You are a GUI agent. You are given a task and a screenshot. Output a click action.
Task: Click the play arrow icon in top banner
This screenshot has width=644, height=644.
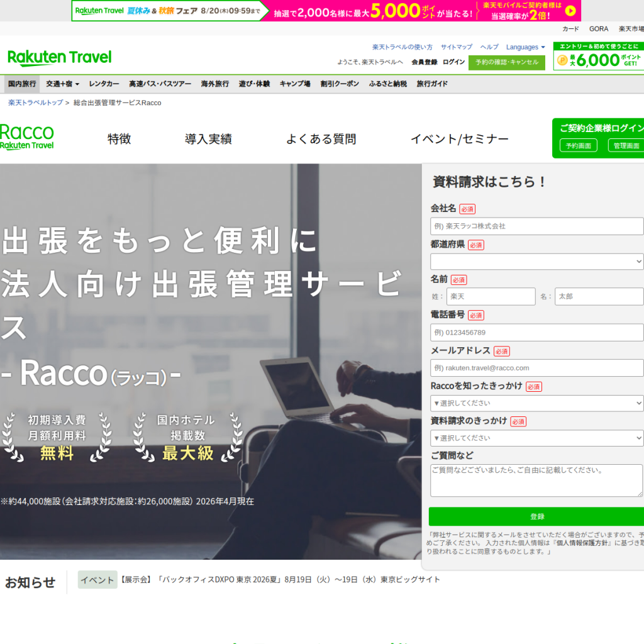pyautogui.click(x=570, y=11)
